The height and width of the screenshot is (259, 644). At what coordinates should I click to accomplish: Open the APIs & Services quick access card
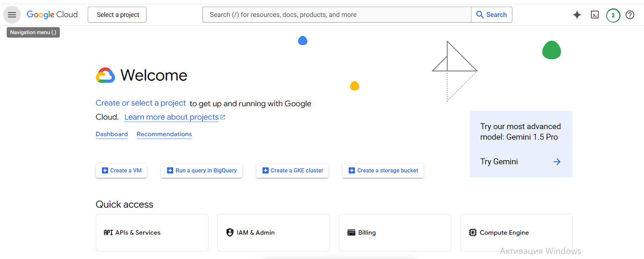[152, 232]
